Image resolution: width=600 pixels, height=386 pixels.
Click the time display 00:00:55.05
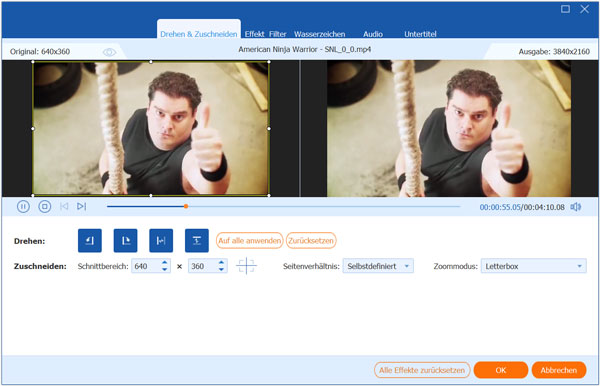coord(500,207)
